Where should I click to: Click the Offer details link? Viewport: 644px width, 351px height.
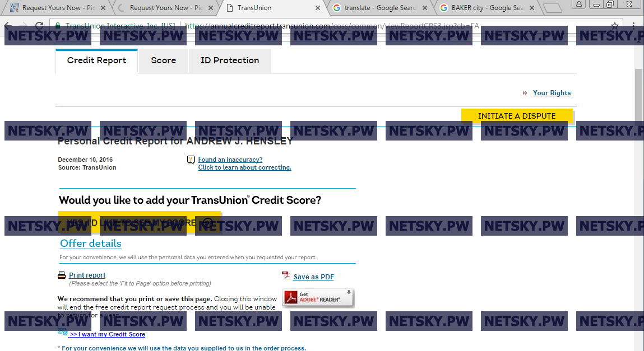(91, 244)
